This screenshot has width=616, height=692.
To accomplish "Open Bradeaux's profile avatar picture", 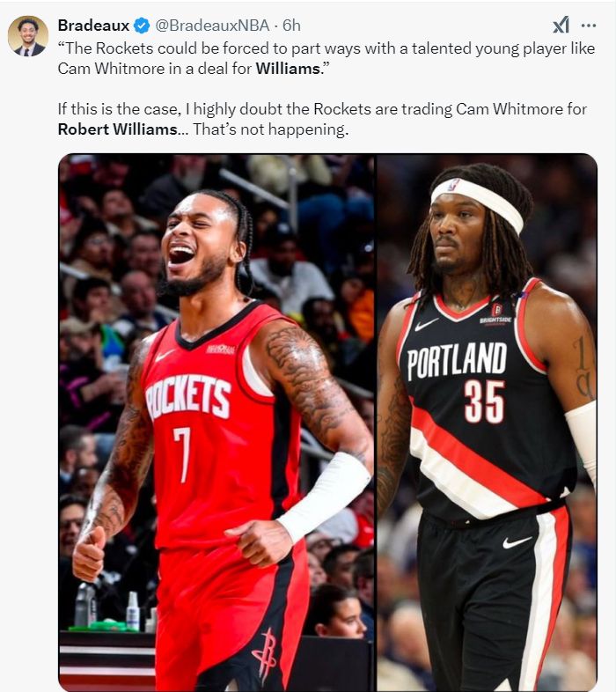I will (28, 36).
